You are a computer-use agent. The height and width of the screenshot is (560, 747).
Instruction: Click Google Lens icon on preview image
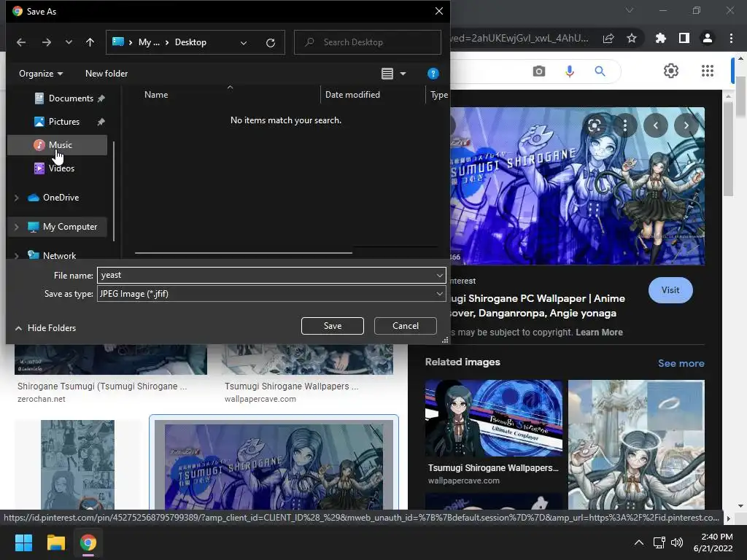coord(594,125)
